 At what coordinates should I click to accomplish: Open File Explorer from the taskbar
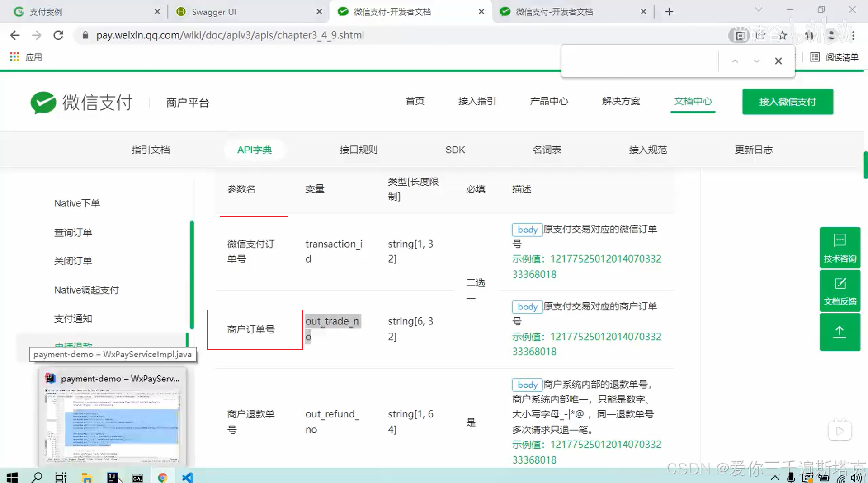(87, 477)
